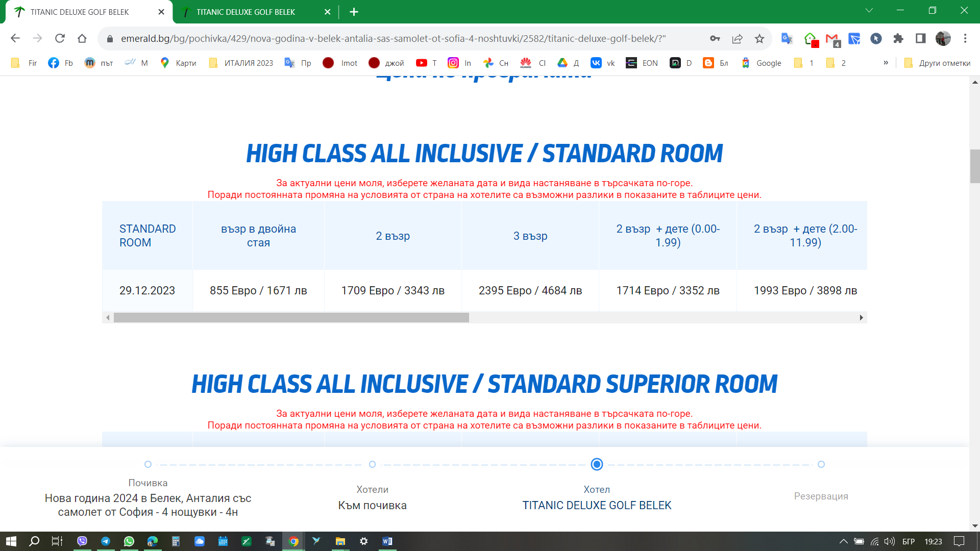
Task: Open the Google Photos bookmark
Action: click(x=496, y=63)
